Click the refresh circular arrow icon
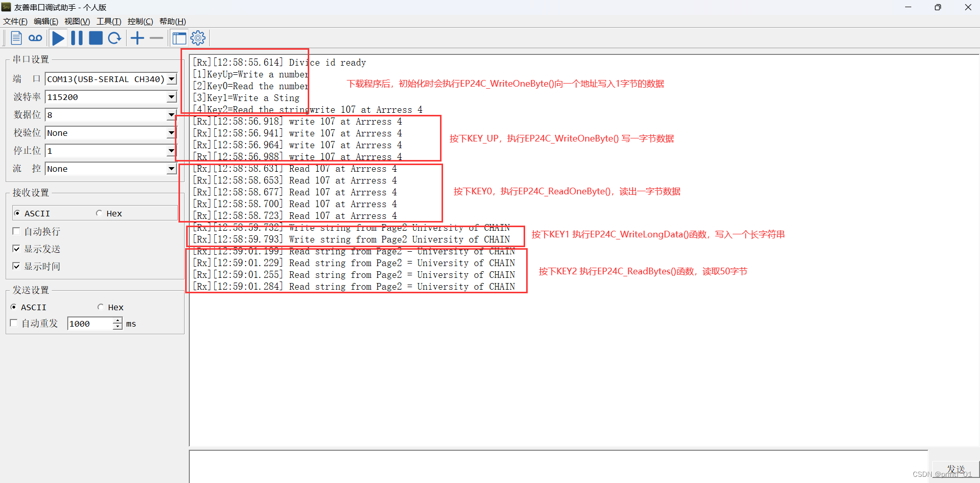Screen dimensions: 980x483 (x=115, y=38)
